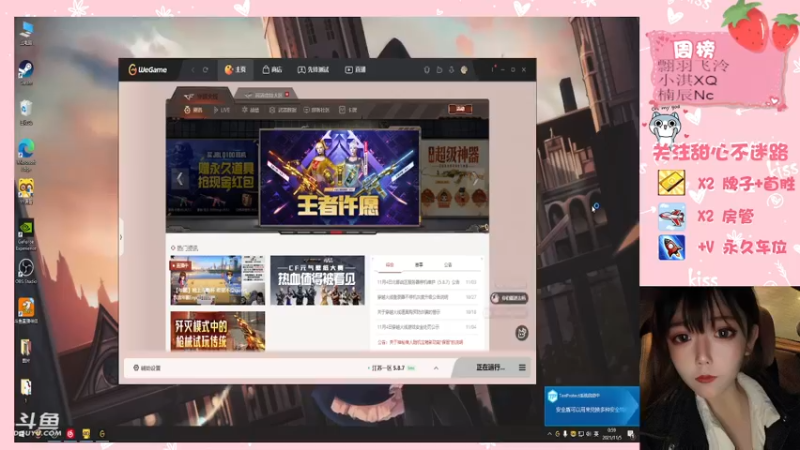This screenshot has height=450, width=800.
Task: Open the 主页 home tab in WeGame
Action: point(235,70)
